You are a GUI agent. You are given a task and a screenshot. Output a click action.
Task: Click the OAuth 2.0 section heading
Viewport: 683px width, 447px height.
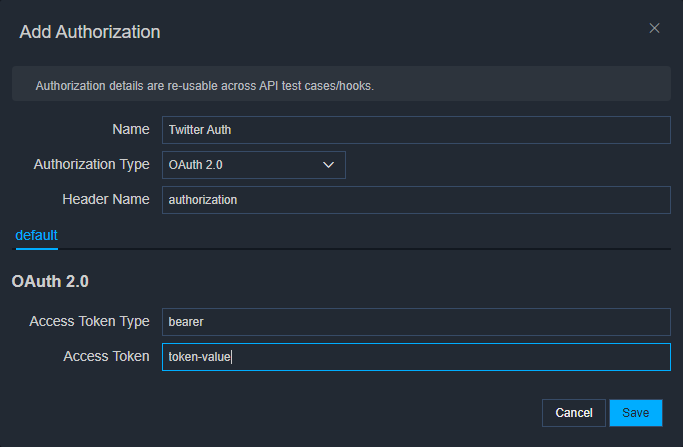tap(50, 281)
